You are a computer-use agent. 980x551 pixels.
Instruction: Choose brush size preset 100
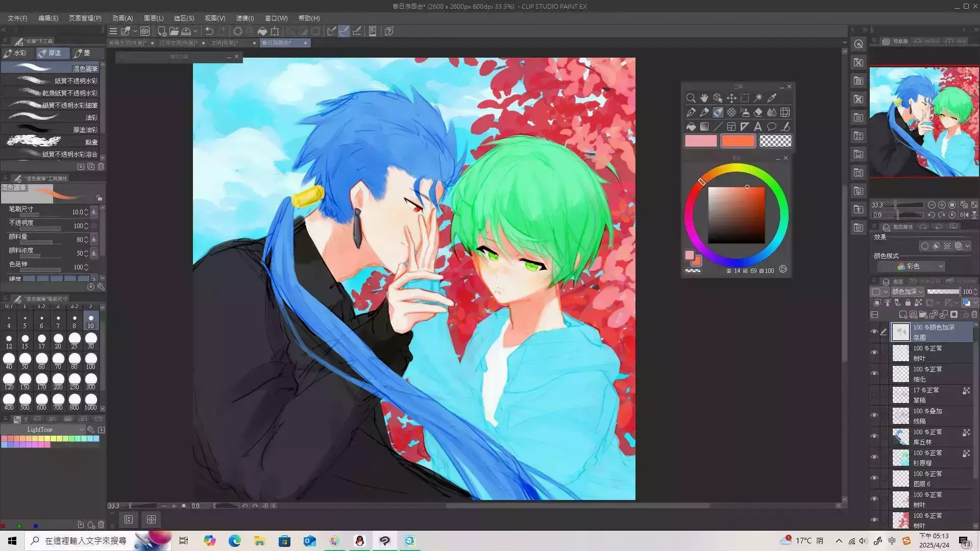(x=90, y=360)
